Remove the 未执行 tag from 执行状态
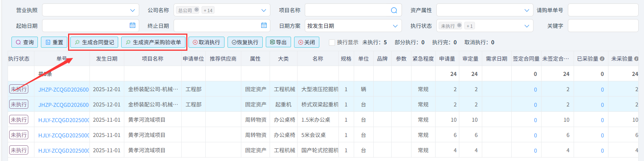The width and height of the screenshot is (644, 161). point(459,26)
